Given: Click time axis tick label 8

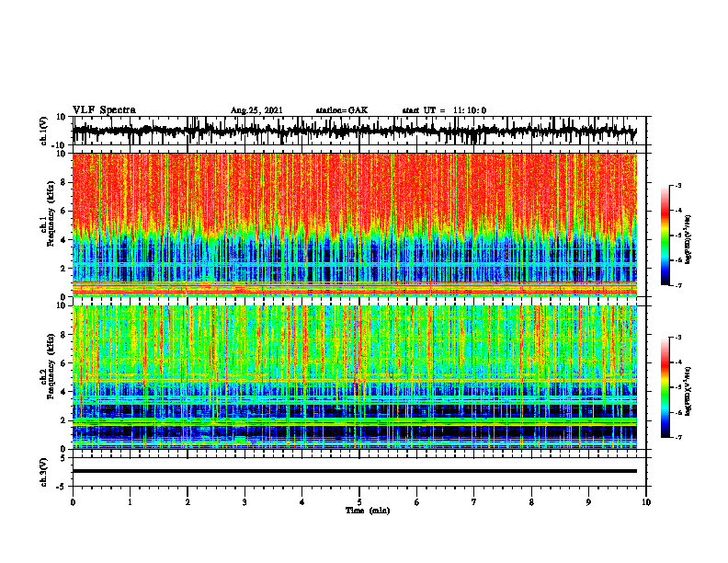Looking at the screenshot, I should click(531, 502).
